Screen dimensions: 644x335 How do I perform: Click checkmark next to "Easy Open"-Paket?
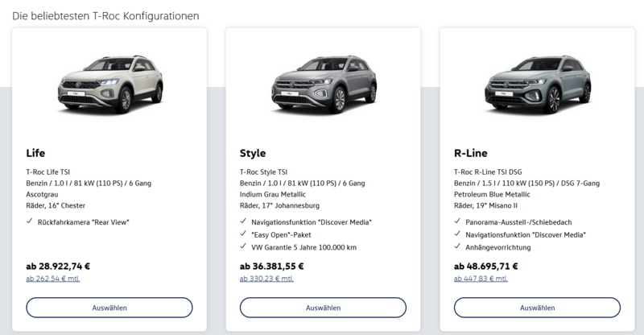point(243,234)
